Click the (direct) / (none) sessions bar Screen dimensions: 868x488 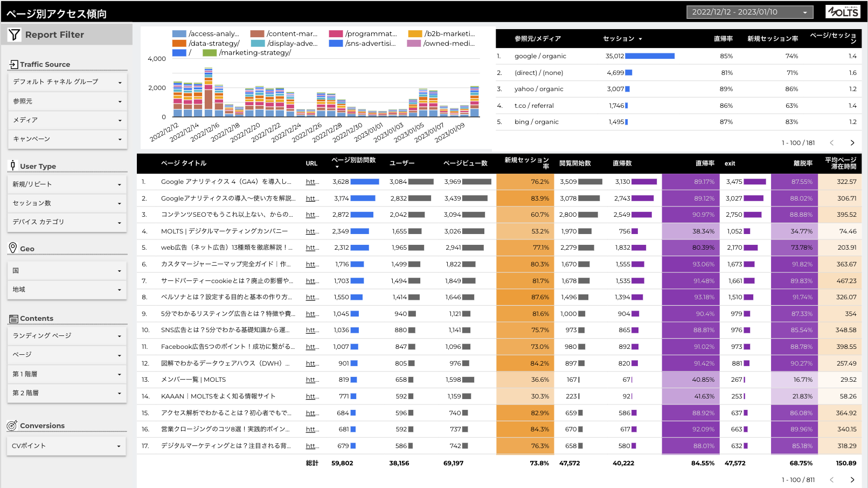click(x=629, y=73)
